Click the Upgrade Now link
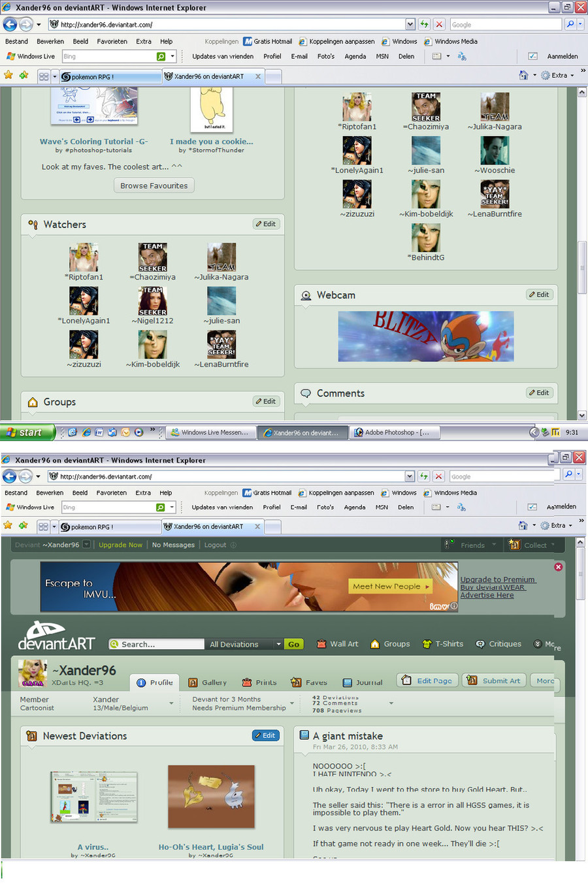The width and height of the screenshot is (588, 891). click(120, 545)
